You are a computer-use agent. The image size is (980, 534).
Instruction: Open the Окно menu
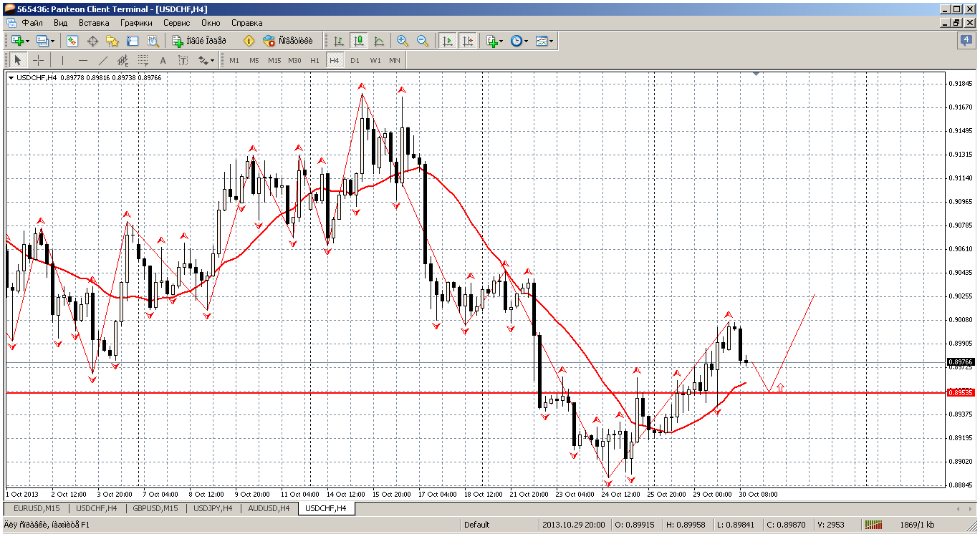point(211,23)
